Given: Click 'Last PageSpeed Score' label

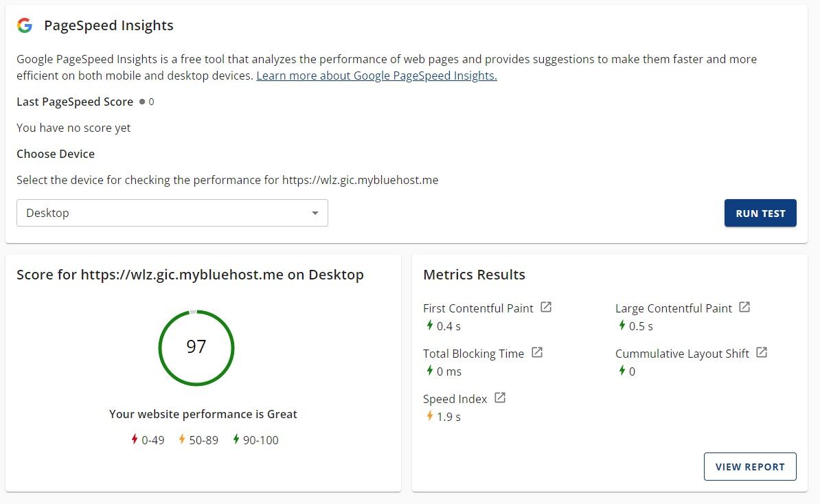Looking at the screenshot, I should [75, 102].
